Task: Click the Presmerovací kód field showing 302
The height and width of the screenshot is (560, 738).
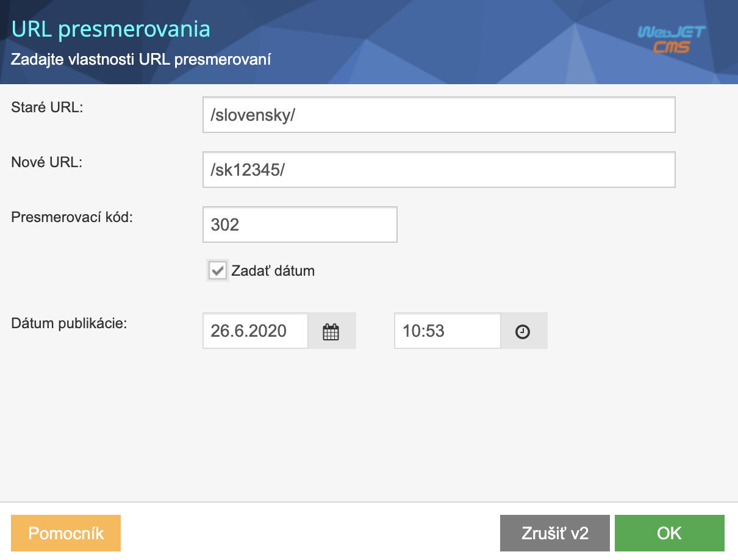Action: coord(299,224)
